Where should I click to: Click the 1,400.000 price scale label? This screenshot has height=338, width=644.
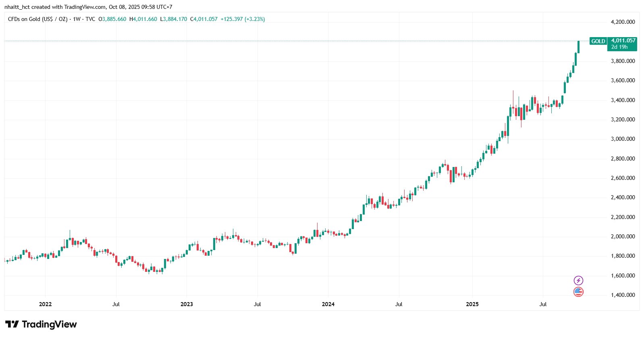(x=623, y=295)
